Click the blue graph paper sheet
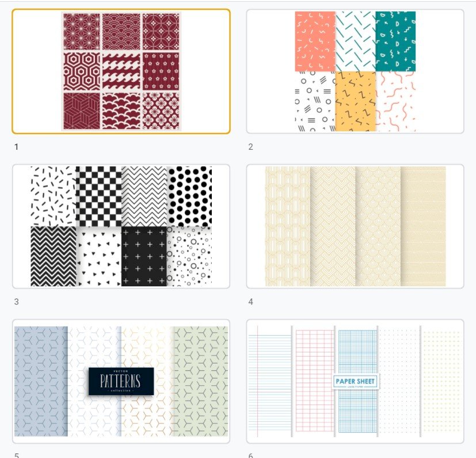 357,381
